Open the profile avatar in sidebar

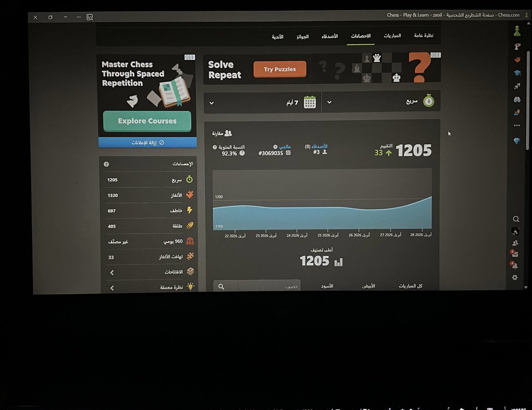pos(515,231)
